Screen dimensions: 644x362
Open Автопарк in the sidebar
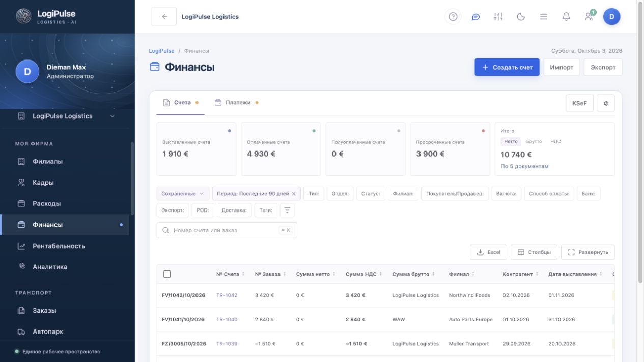(65, 331)
